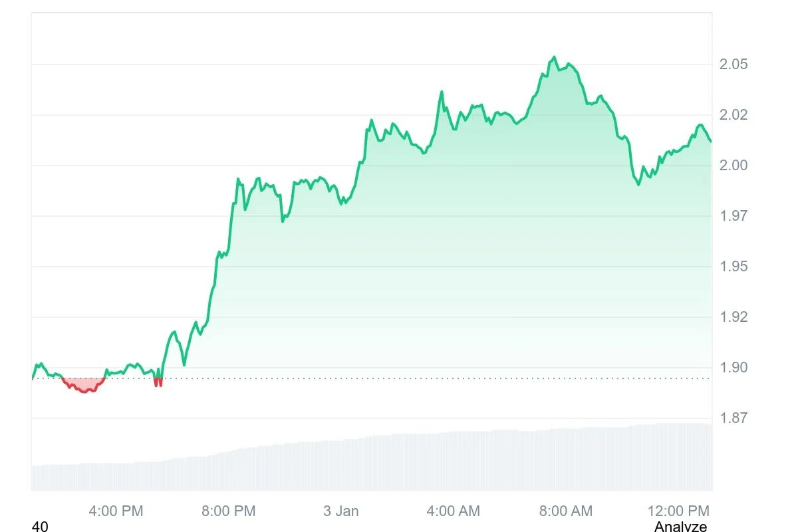Click the number 40 below the chart
Screen dimensions: 798x532
[40, 527]
